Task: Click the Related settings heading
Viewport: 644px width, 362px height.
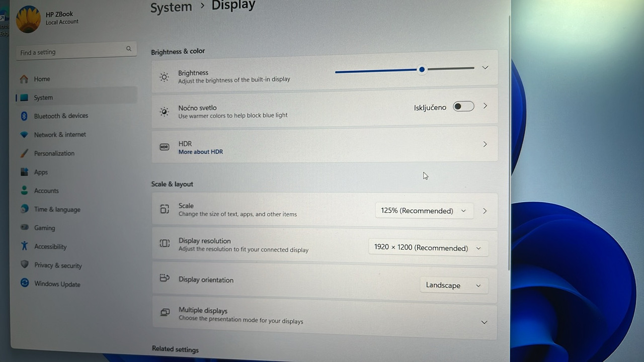Action: point(176,349)
